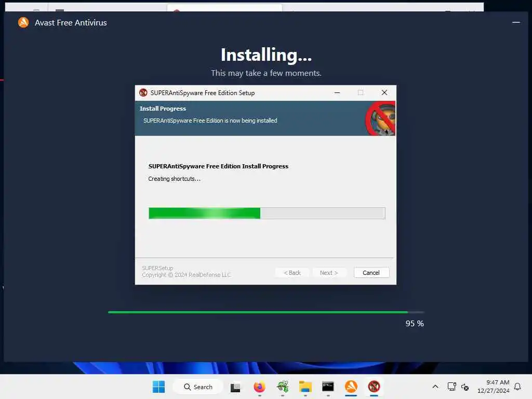
Task: Minimize the SUPERAntiSpyware Setup dialog
Action: point(337,92)
